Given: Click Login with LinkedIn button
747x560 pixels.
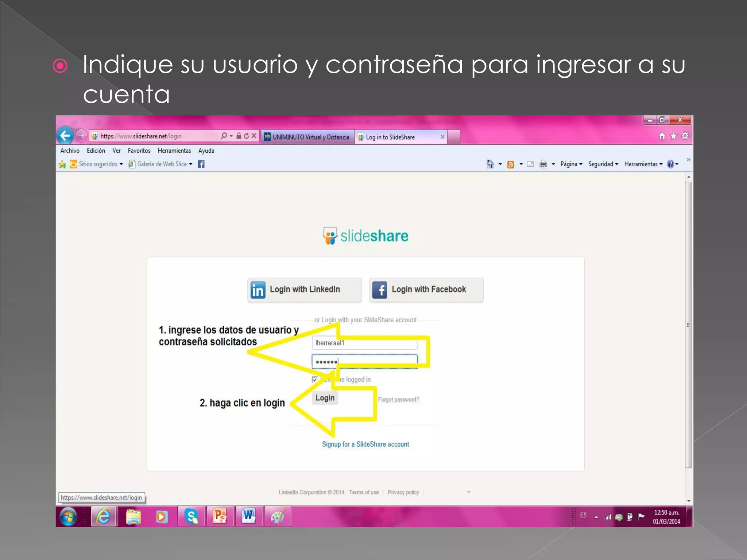Looking at the screenshot, I should [x=305, y=290].
